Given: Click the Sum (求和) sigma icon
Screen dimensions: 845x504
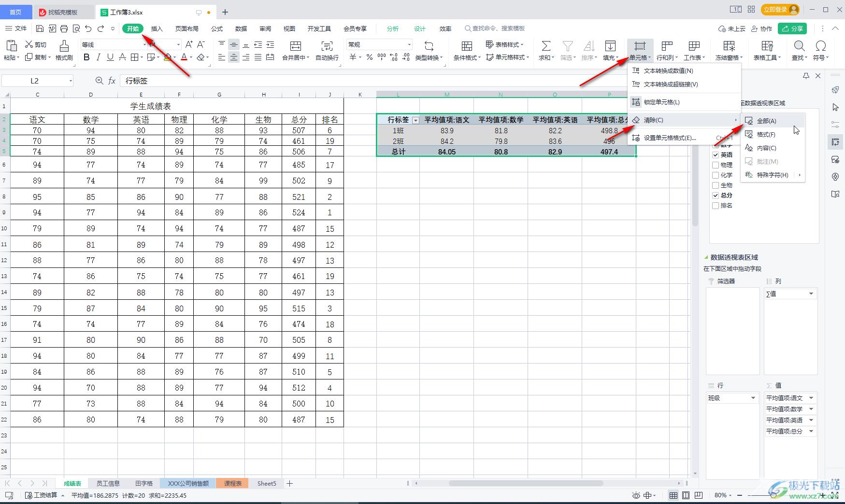Looking at the screenshot, I should tap(546, 46).
